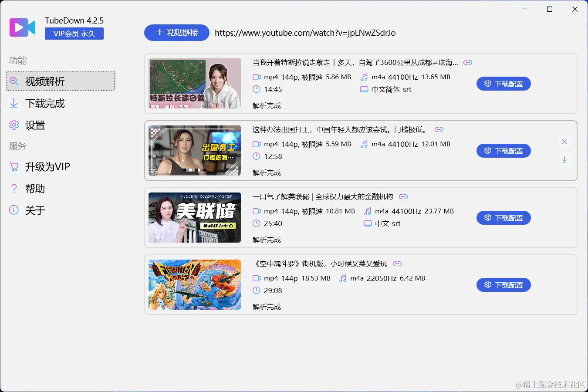The width and height of the screenshot is (588, 392).
Task: Click the download arrow icon beside 下载完成
Action: [x=14, y=103]
